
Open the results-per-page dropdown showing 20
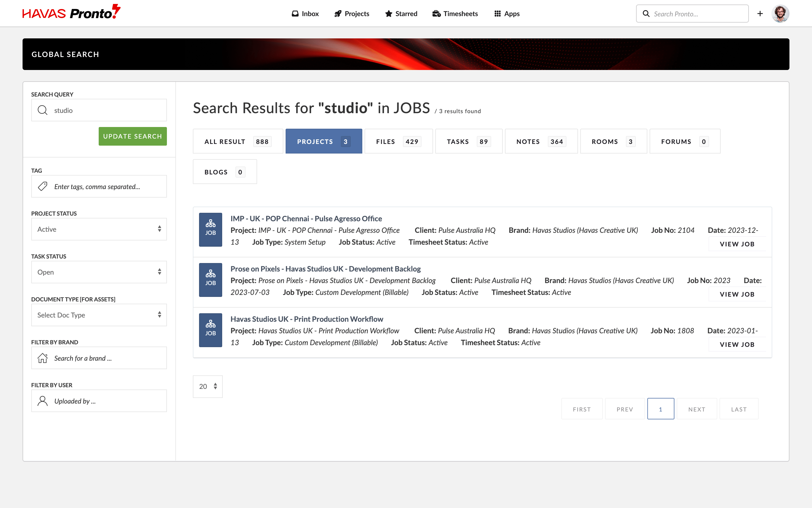coord(208,386)
